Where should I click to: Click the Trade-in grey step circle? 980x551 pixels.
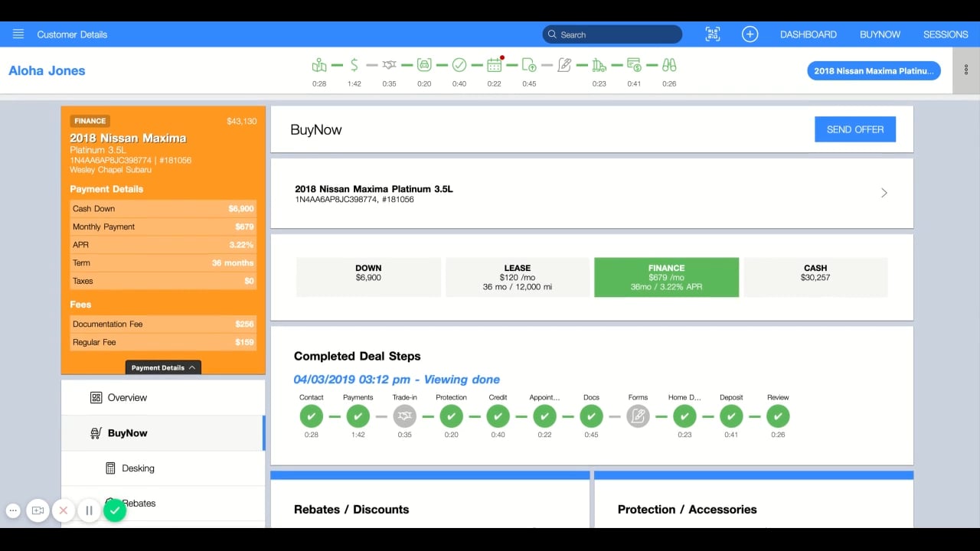click(x=405, y=416)
